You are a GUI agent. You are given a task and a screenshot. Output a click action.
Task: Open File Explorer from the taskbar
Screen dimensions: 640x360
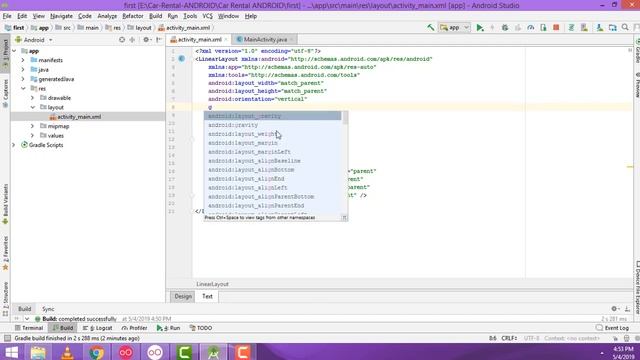pos(38,352)
